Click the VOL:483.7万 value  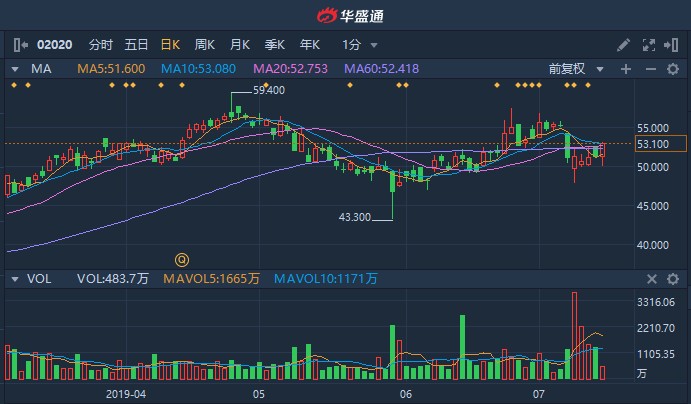coord(112,279)
